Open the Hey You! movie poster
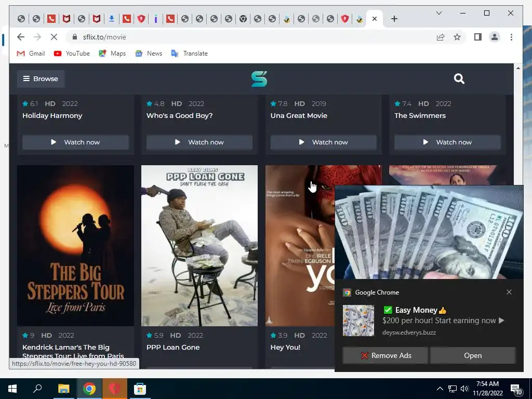532x399 pixels. click(x=300, y=246)
